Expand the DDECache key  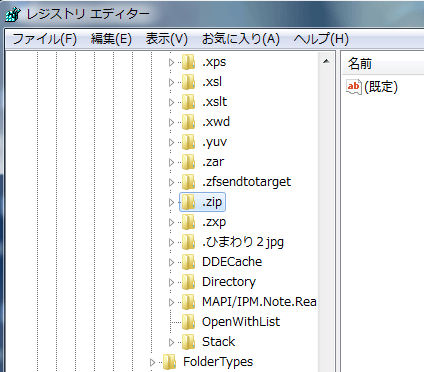tap(171, 262)
